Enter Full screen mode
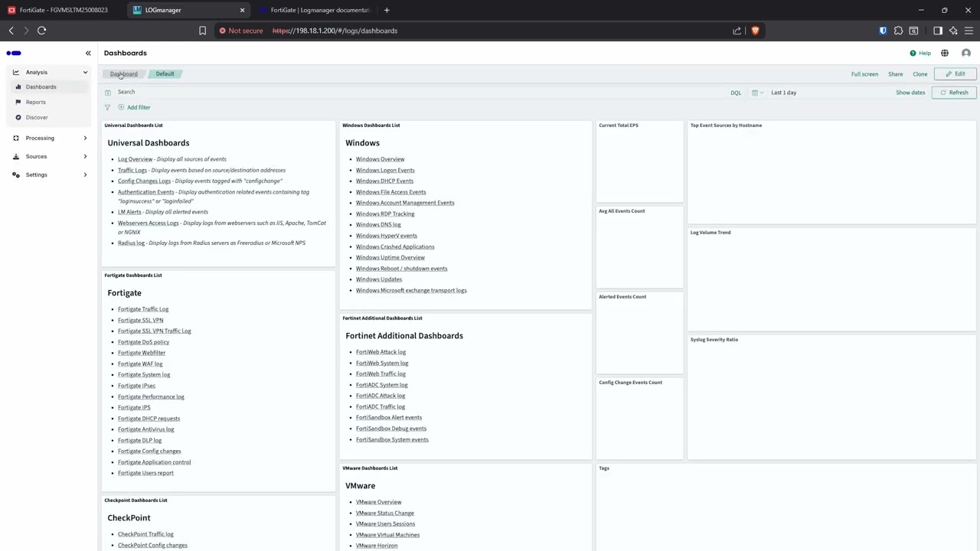The width and height of the screenshot is (980, 551). pyautogui.click(x=864, y=74)
